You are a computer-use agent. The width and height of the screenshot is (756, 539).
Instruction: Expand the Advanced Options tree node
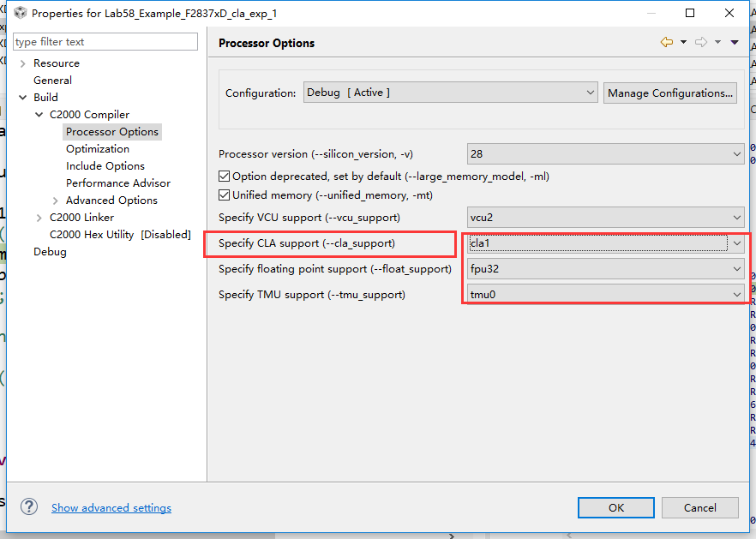56,201
